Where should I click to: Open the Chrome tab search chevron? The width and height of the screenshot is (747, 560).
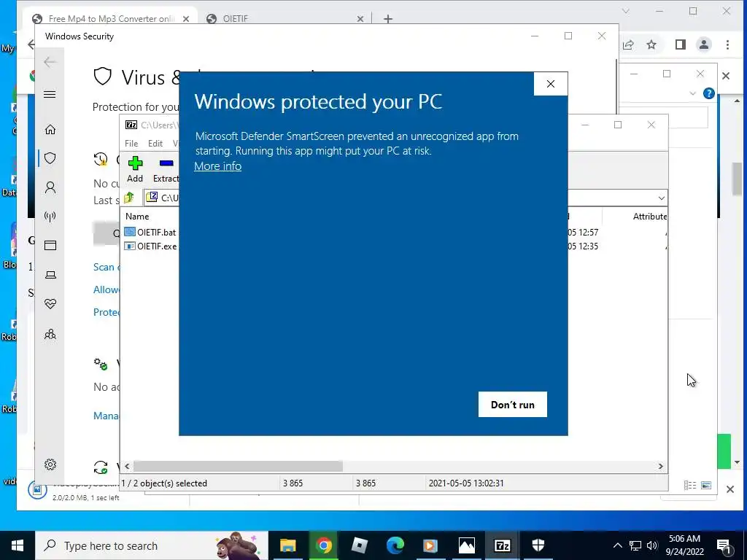coord(625,11)
